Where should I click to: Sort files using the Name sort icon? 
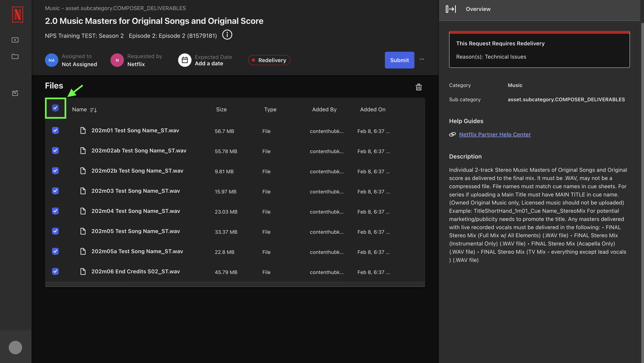point(93,110)
